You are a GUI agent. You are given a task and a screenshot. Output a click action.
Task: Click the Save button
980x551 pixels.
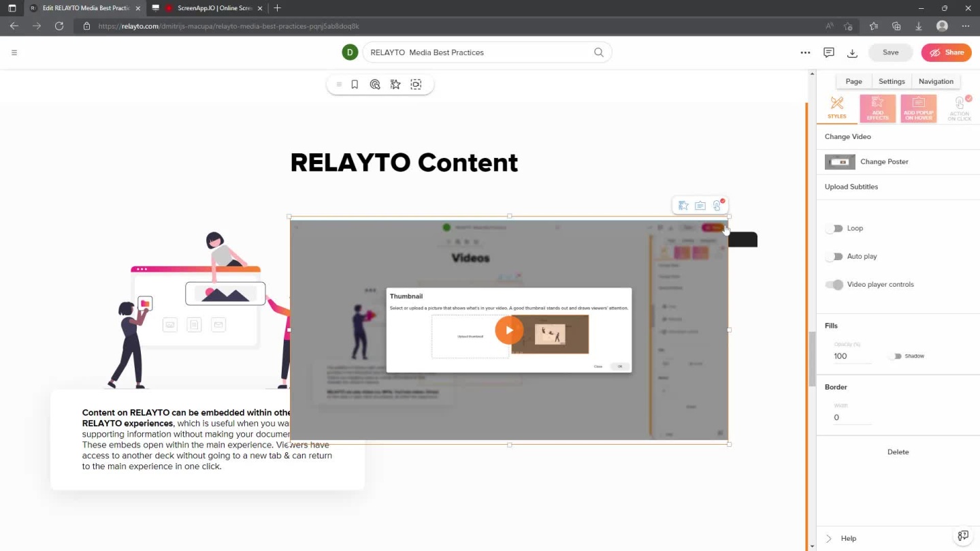[890, 52]
